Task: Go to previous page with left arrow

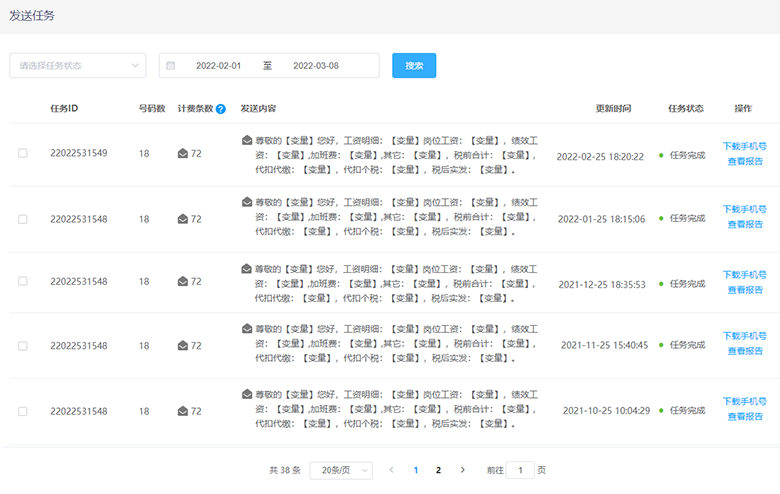Action: pos(391,470)
